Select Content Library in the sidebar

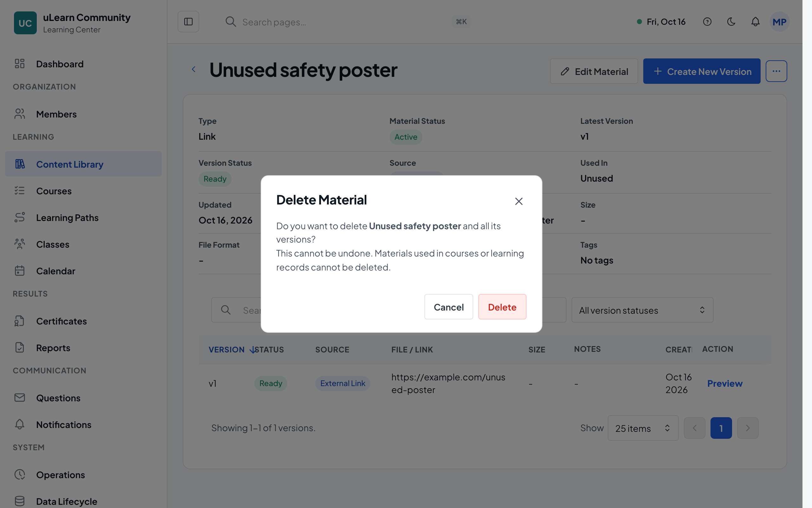click(x=83, y=164)
